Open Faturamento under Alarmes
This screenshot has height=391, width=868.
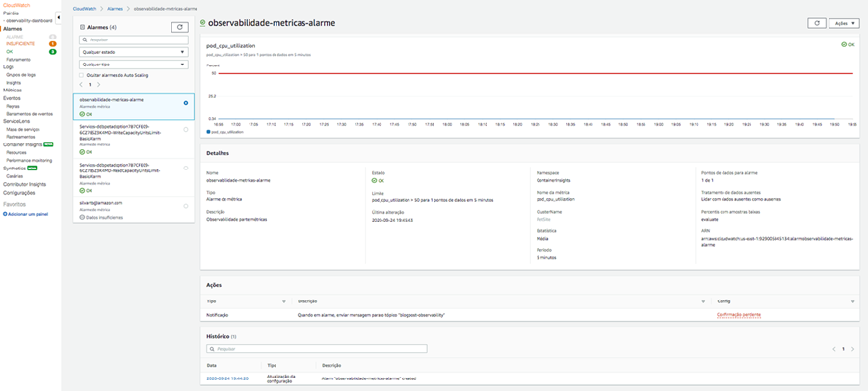click(x=18, y=59)
